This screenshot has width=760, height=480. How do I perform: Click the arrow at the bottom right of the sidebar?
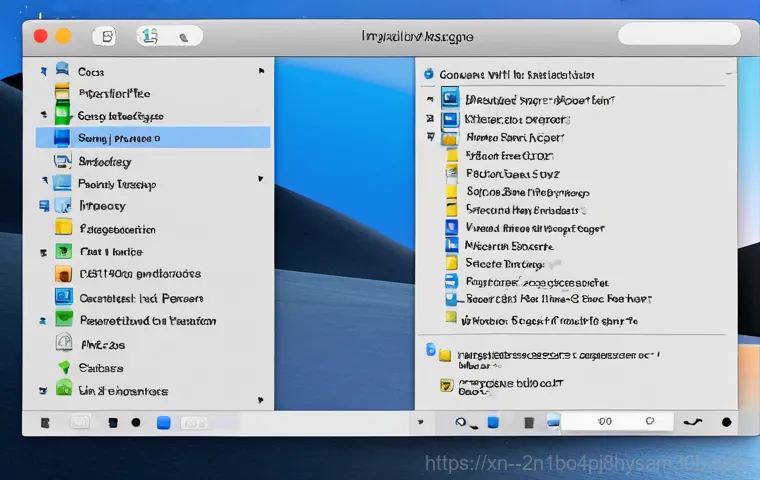[261, 400]
